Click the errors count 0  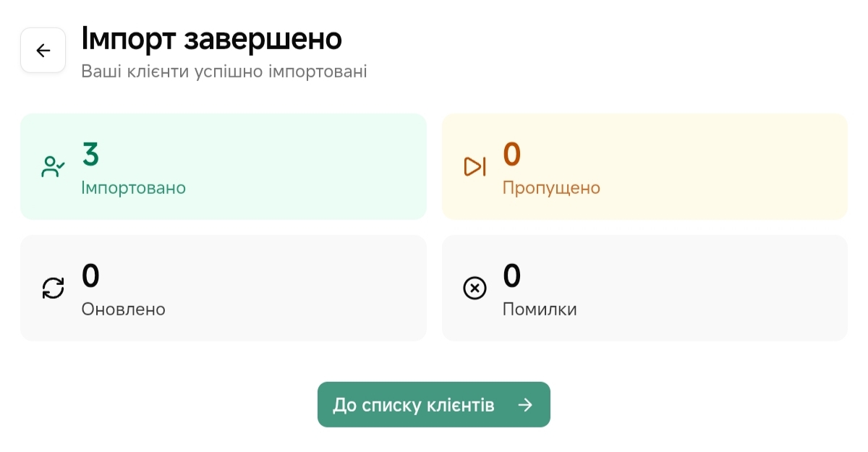coord(512,276)
